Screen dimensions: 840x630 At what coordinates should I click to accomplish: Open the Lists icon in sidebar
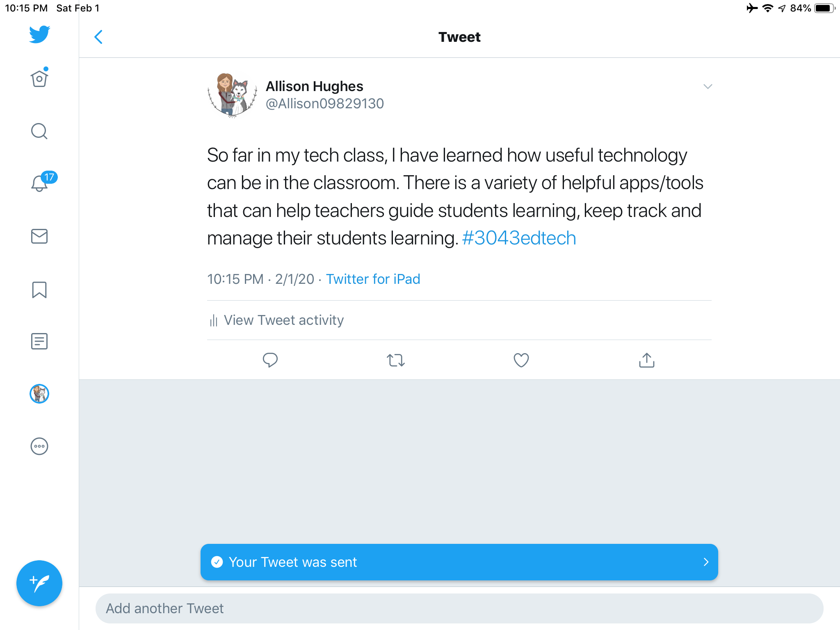39,341
